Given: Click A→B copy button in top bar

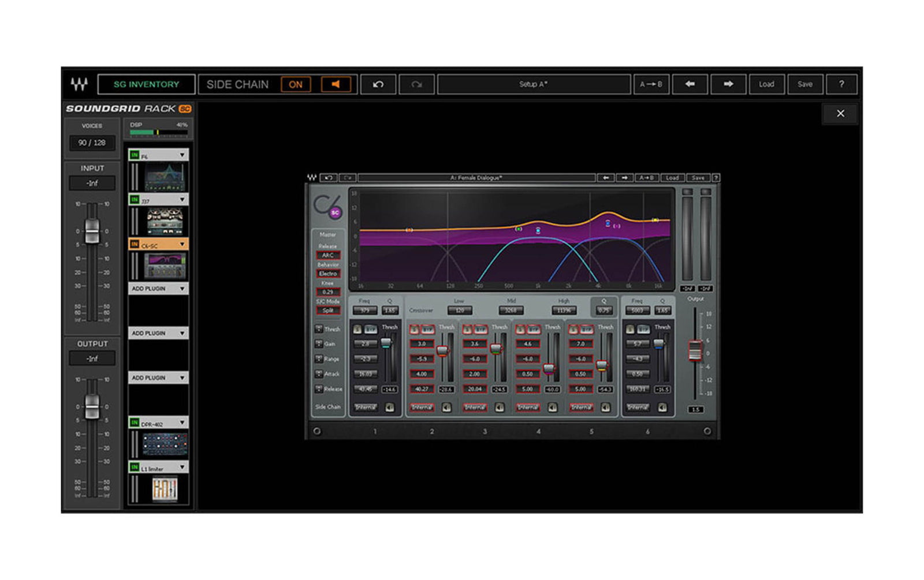Looking at the screenshot, I should click(x=651, y=84).
